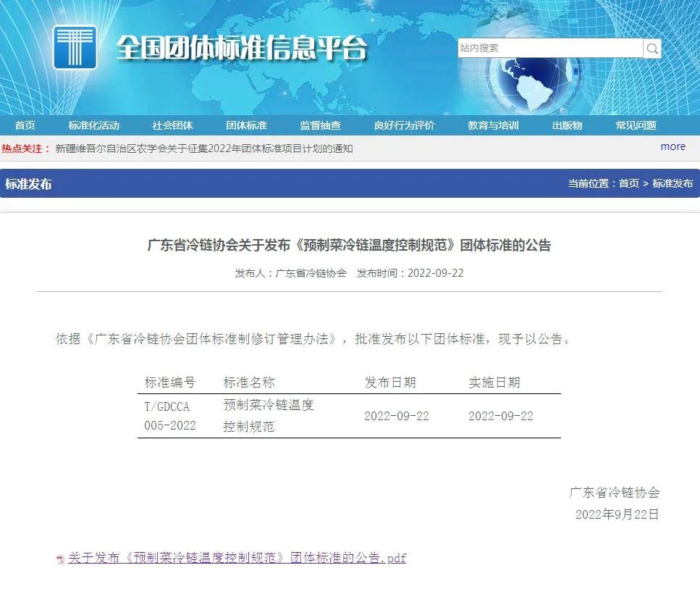Screen dimensions: 700x589
Task: Click the signature 广东省冷链协会
Action: pos(615,493)
